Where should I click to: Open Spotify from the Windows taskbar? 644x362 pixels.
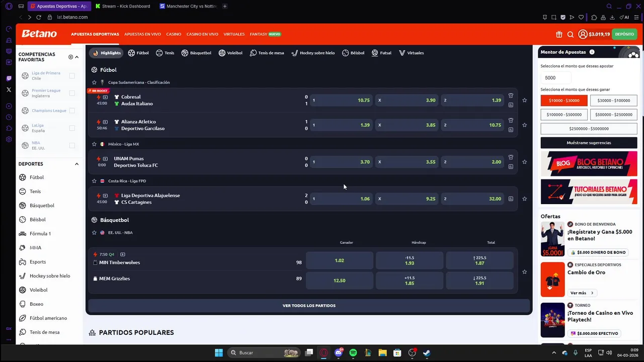click(353, 352)
